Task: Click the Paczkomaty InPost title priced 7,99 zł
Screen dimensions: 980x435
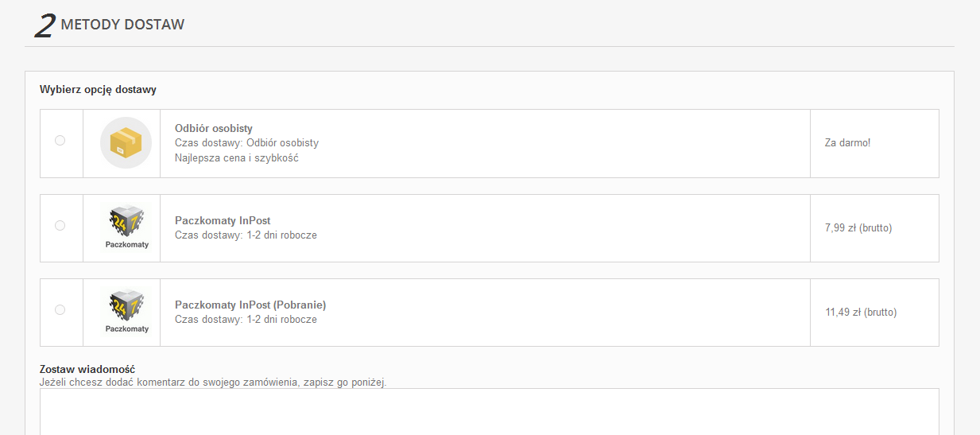Action: 223,220
